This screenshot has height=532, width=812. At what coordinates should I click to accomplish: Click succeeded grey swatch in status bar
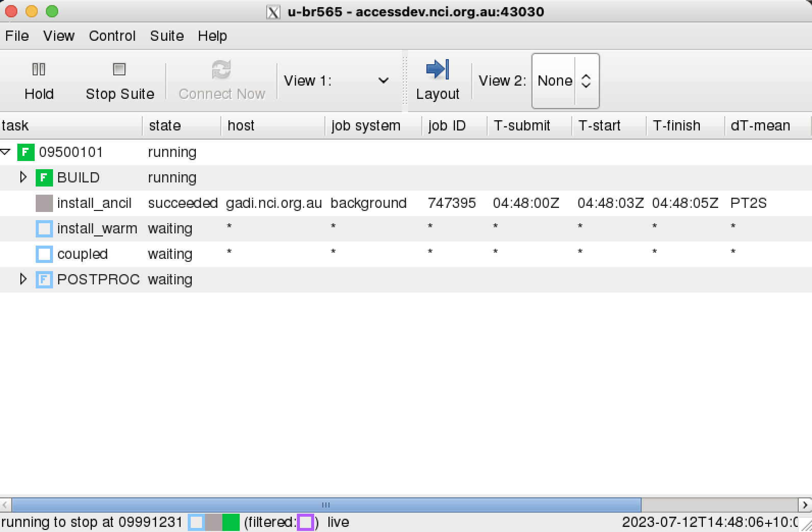[214, 522]
